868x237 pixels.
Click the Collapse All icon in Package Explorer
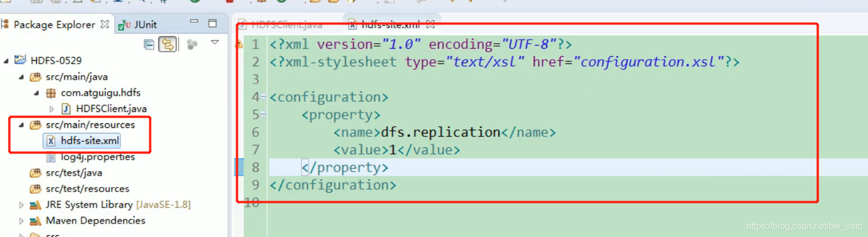[x=149, y=44]
